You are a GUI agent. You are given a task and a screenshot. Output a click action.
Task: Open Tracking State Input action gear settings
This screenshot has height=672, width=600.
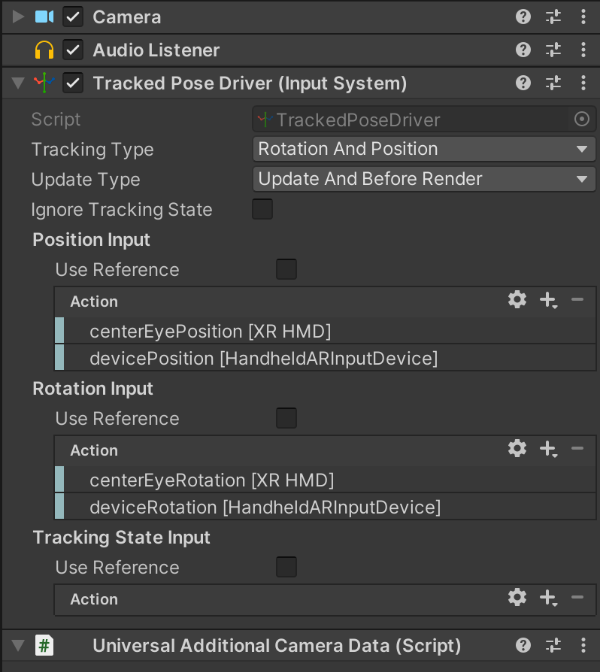pos(517,597)
